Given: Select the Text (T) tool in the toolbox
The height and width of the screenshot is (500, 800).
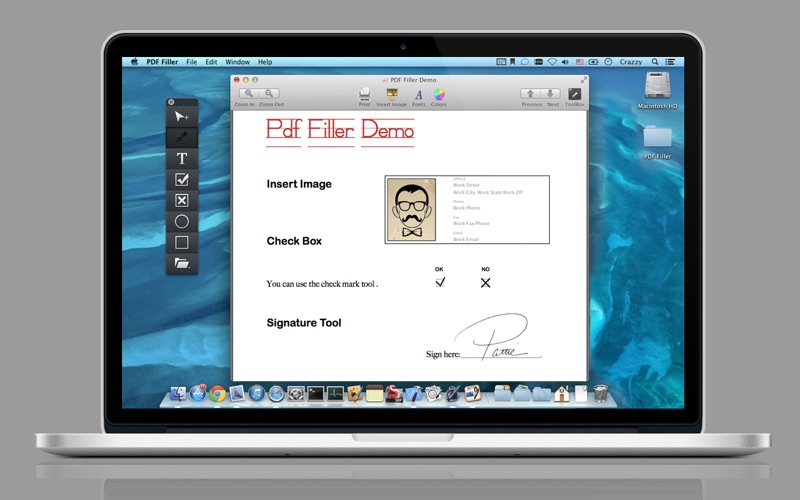Looking at the screenshot, I should [182, 159].
